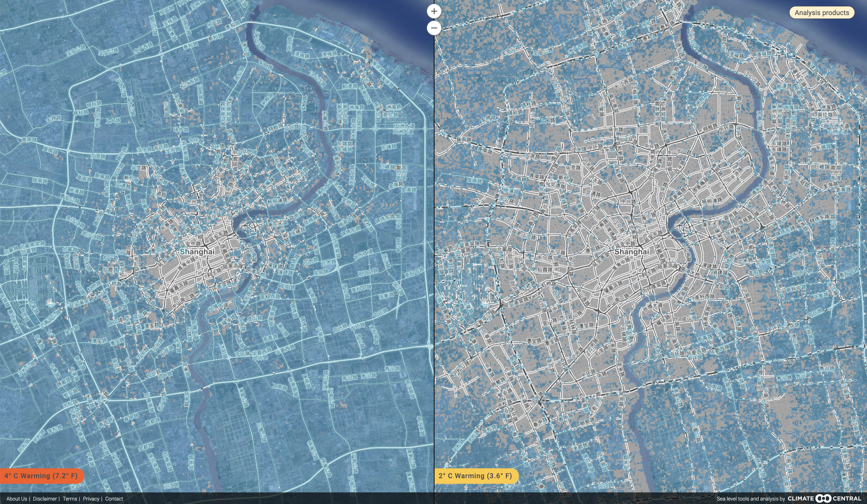Go to the Contact page
The height and width of the screenshot is (504, 867).
tap(114, 499)
